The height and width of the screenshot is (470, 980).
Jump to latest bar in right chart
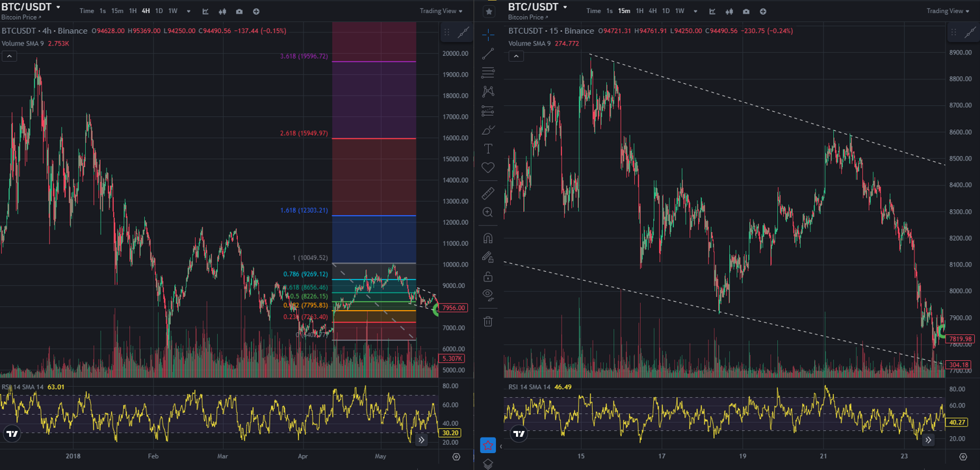pos(928,440)
